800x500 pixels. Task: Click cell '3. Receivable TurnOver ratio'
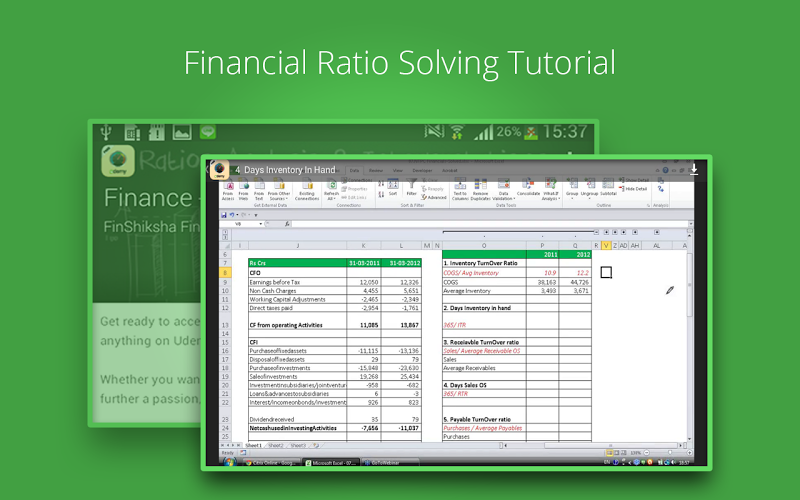(484, 342)
